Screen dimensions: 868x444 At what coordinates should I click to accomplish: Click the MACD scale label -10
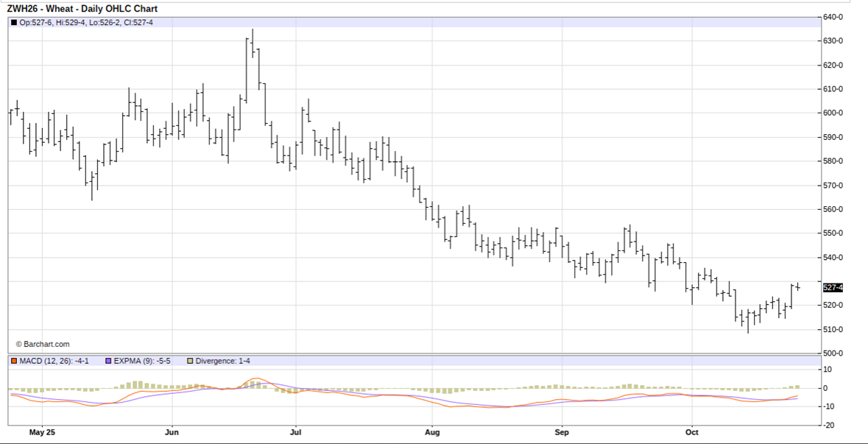pyautogui.click(x=828, y=406)
